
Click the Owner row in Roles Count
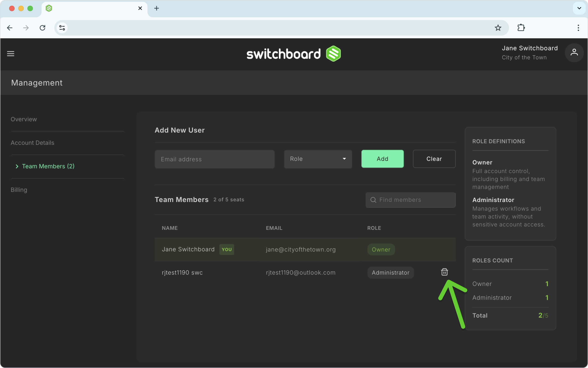510,284
